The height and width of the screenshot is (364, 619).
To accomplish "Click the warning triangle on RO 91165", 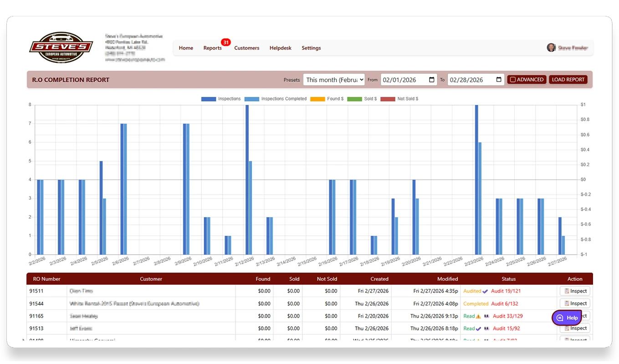I will pyautogui.click(x=478, y=316).
